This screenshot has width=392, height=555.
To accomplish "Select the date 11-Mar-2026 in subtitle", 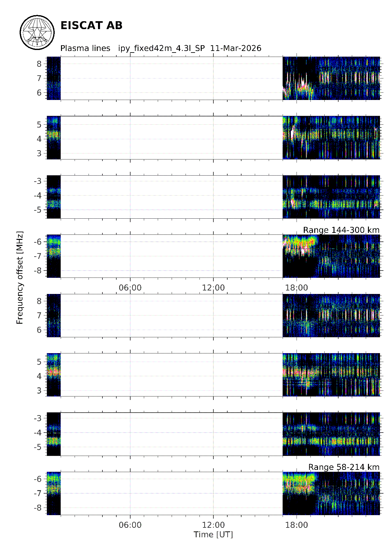I will (236, 48).
